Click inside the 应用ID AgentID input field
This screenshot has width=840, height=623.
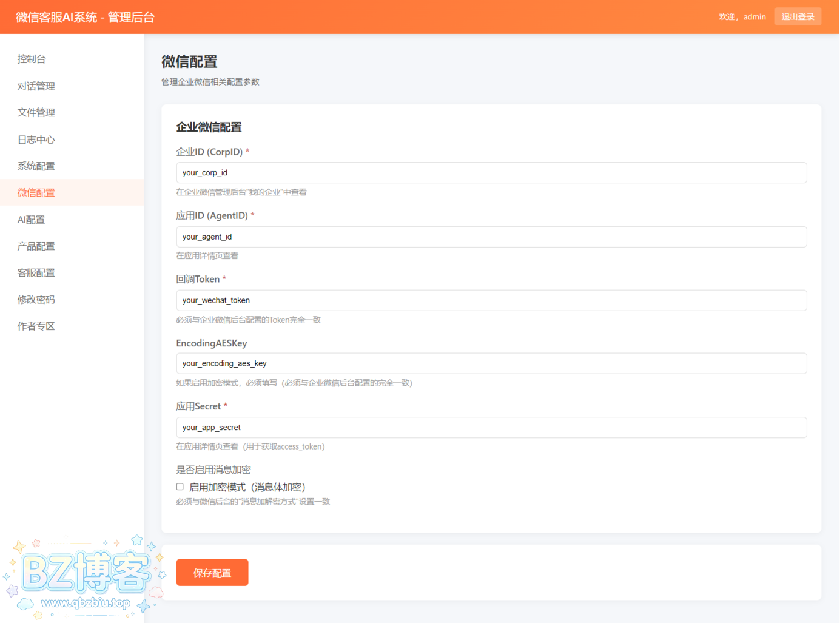(x=491, y=237)
